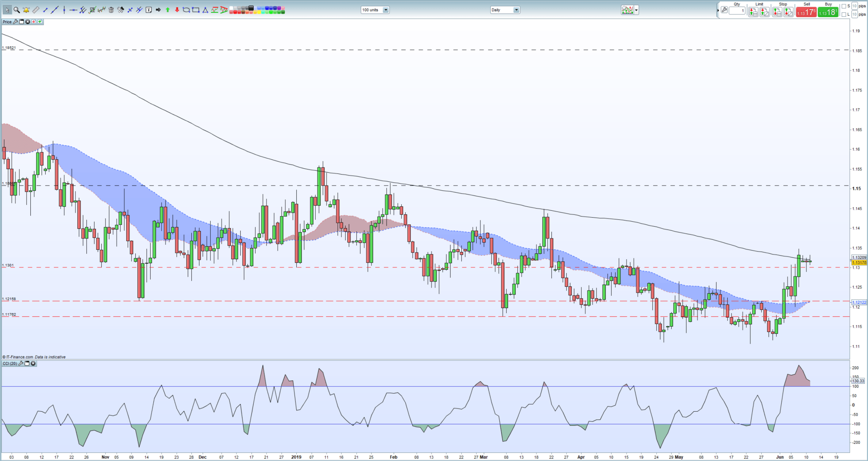Image resolution: width=868 pixels, height=461 pixels.
Task: Expand the indicator icon dropdown arrow
Action: pos(636,10)
